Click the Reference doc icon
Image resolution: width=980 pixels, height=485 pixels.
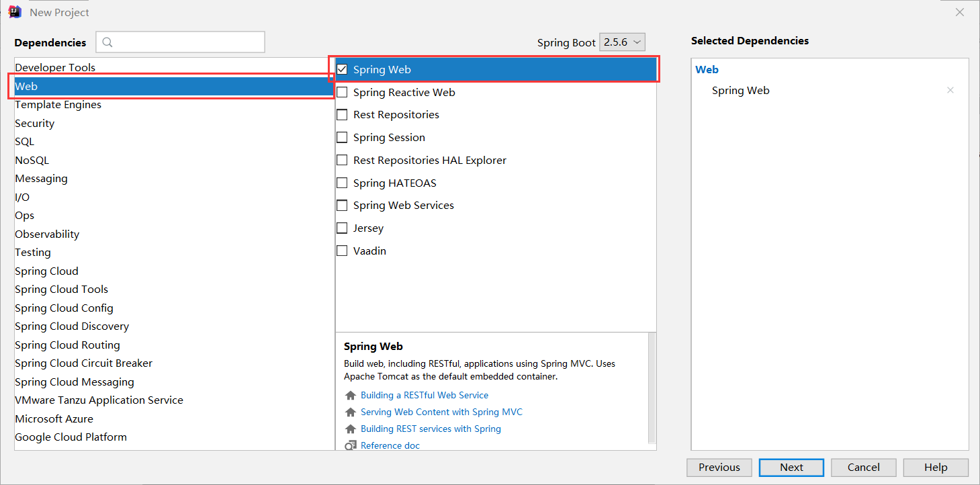[x=350, y=445]
